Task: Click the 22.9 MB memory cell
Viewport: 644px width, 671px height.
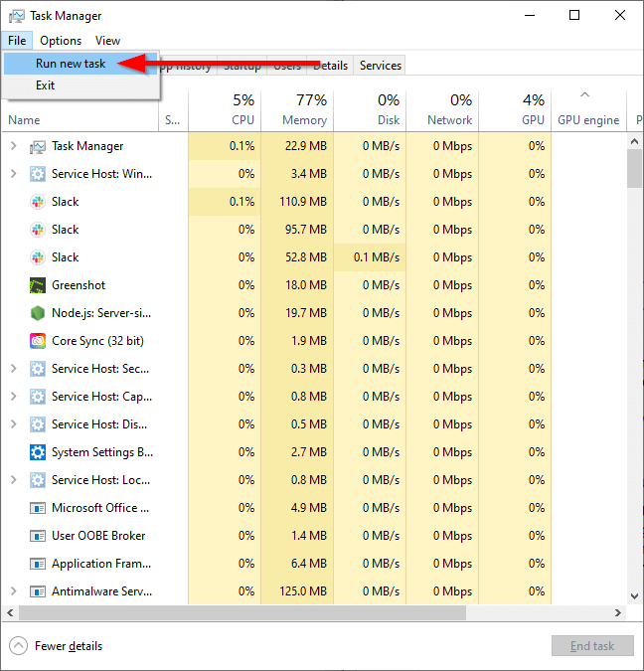Action: coord(297,146)
